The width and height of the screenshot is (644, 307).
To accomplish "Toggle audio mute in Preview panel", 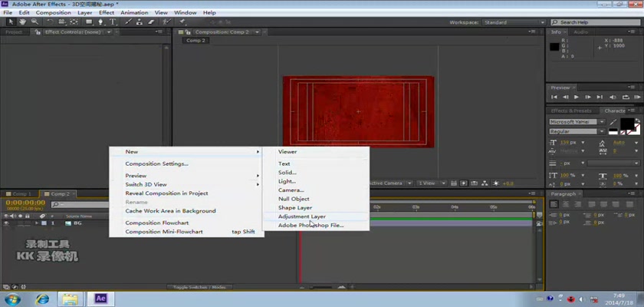I will click(613, 97).
